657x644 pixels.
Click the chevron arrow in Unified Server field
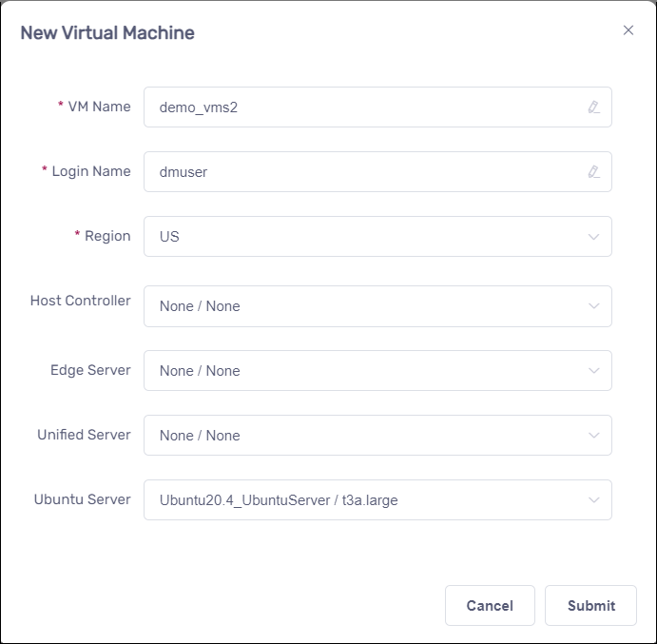[593, 436]
